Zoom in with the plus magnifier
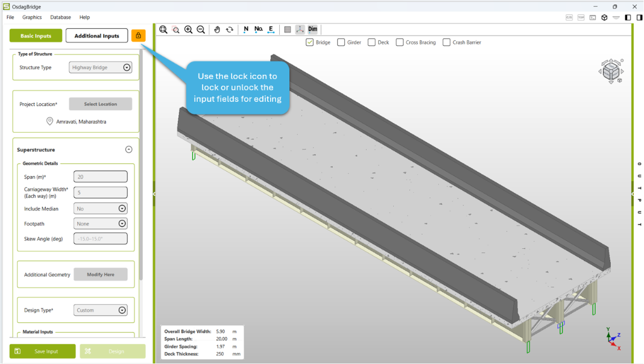 click(x=189, y=30)
